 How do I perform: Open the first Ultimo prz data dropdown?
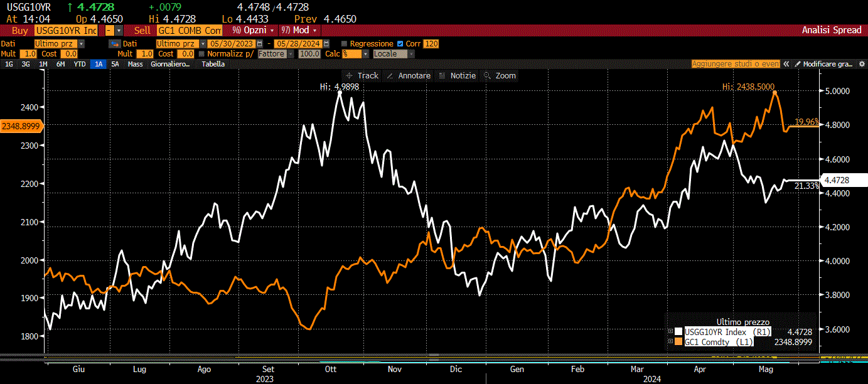pyautogui.click(x=81, y=44)
